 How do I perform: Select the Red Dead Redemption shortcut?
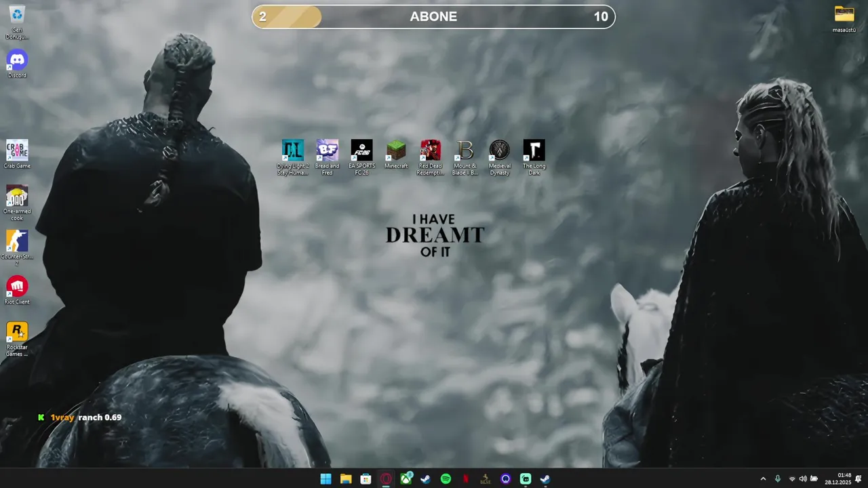(430, 158)
